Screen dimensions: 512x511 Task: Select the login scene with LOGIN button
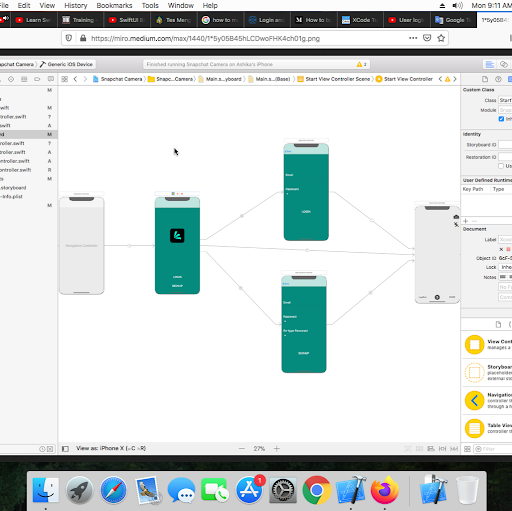(x=306, y=192)
